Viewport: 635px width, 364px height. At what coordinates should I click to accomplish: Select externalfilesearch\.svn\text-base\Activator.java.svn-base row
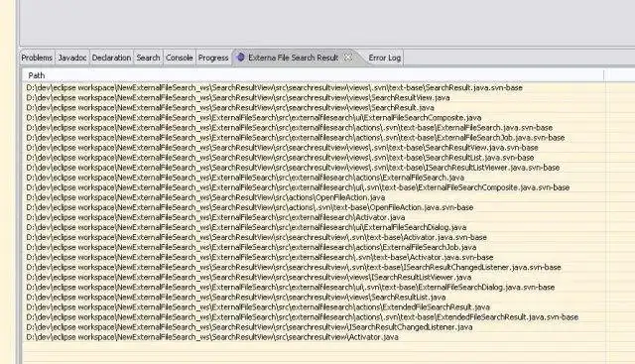click(x=313, y=257)
